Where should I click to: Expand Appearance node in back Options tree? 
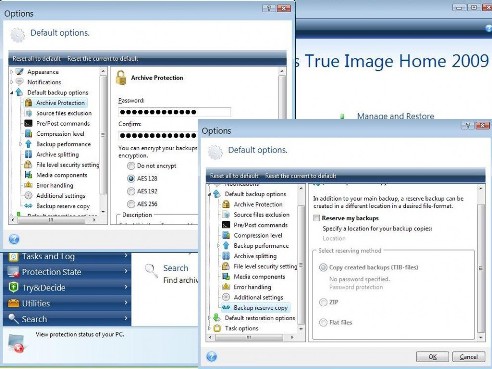pos(12,72)
